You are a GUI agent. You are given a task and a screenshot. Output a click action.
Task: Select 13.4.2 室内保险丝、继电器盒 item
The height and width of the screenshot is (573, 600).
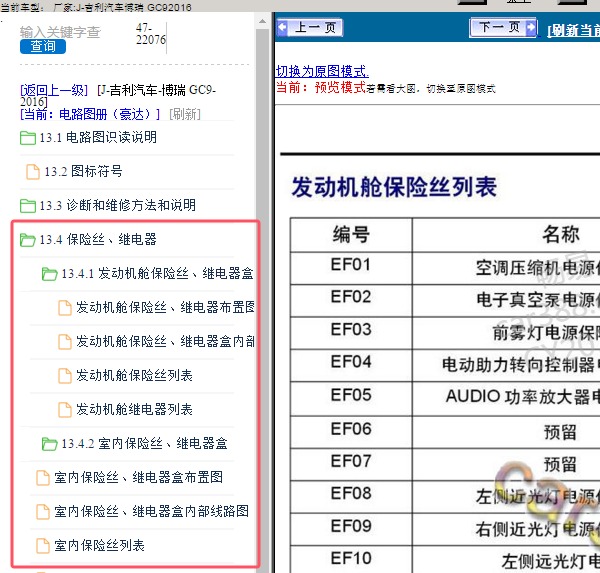click(144, 444)
